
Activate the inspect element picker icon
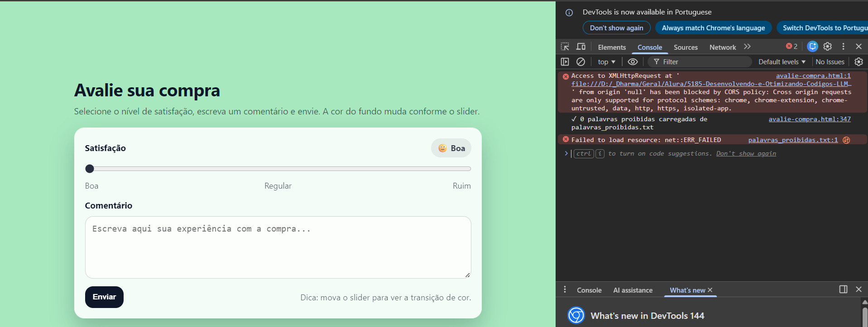pyautogui.click(x=565, y=47)
